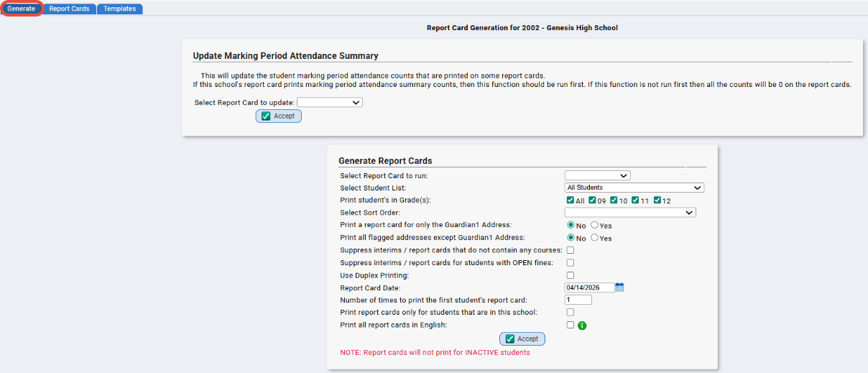
Task: Uncheck the All grades checkbox
Action: (x=571, y=201)
